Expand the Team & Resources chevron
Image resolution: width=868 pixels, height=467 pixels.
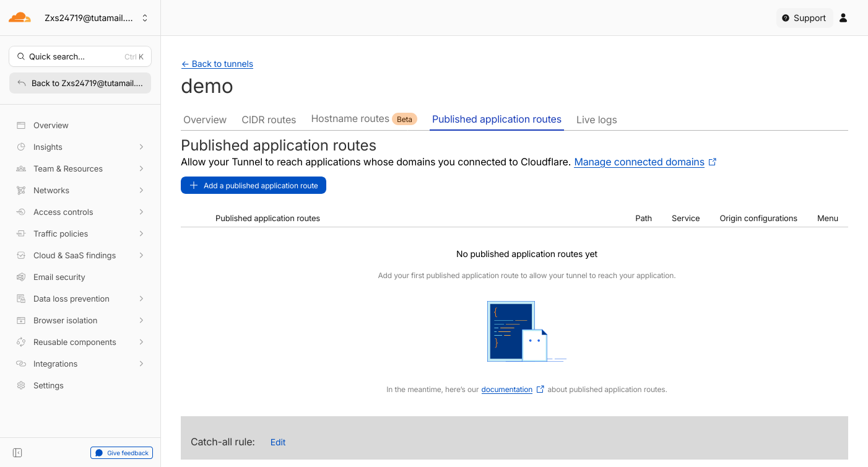point(141,168)
